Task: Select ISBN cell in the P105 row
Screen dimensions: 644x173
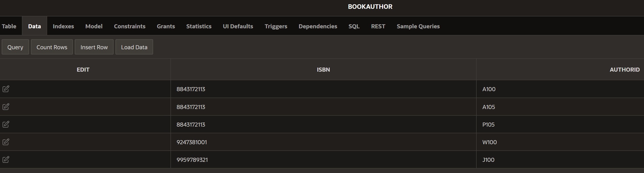Action: (323, 124)
